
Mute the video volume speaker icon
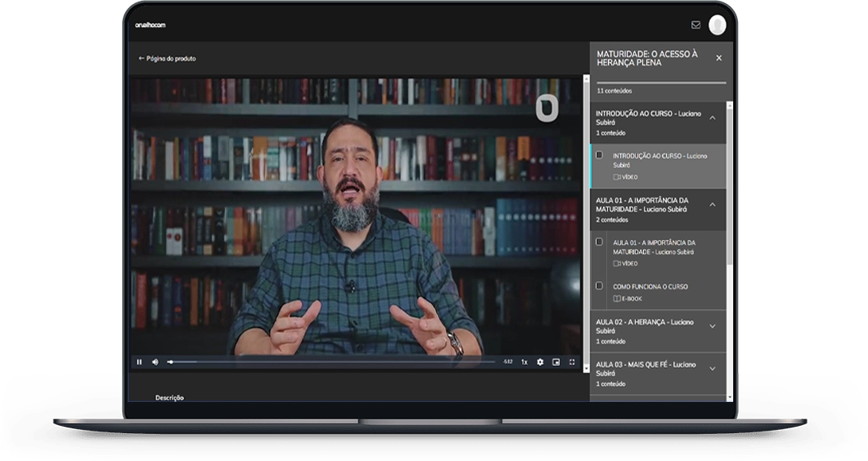[x=155, y=362]
